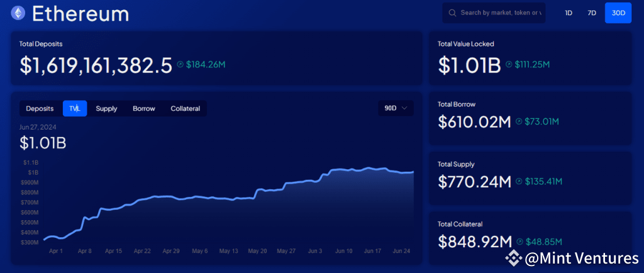Click the $600M y-axis label

click(x=30, y=213)
